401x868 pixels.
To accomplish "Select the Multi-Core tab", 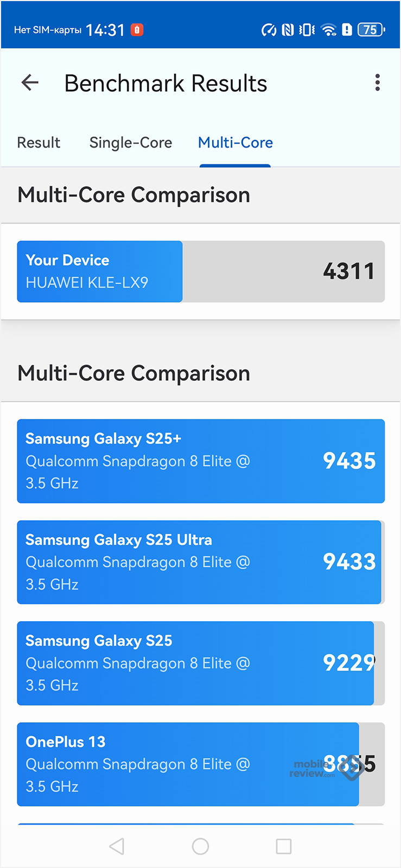I will click(x=235, y=143).
